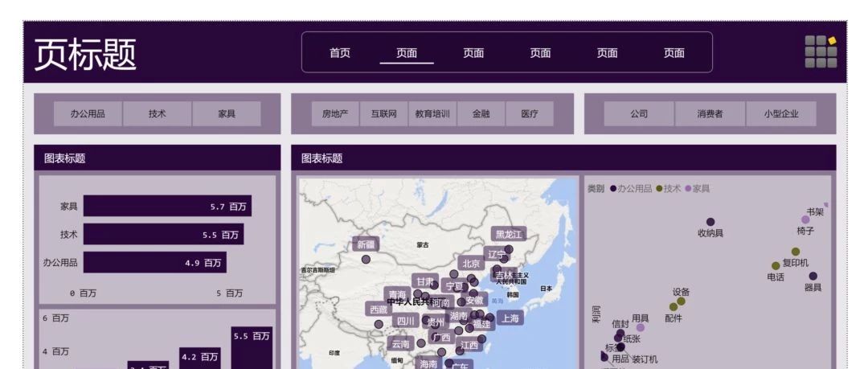Click the 教育培训 filter button
Viewport: 868px width, 369px height.
coord(432,113)
